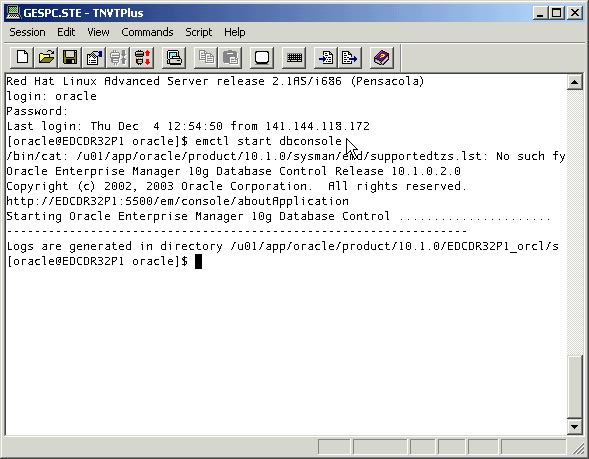
Task: Click the Copy toolbar icon
Action: click(206, 57)
